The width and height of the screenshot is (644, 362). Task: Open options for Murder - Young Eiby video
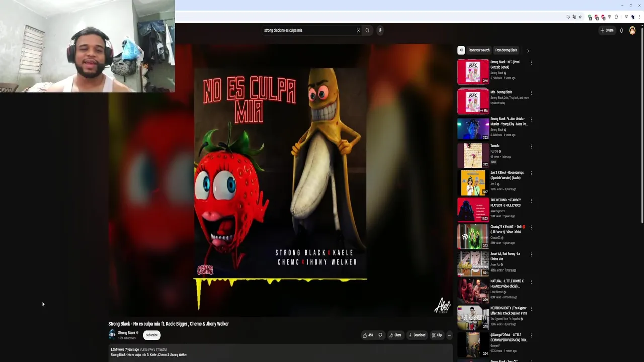tap(531, 120)
